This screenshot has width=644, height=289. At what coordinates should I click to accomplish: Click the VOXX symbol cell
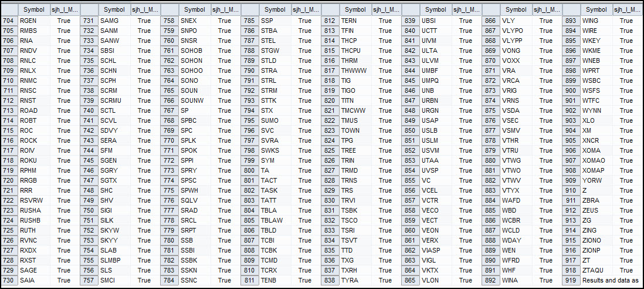pos(516,61)
